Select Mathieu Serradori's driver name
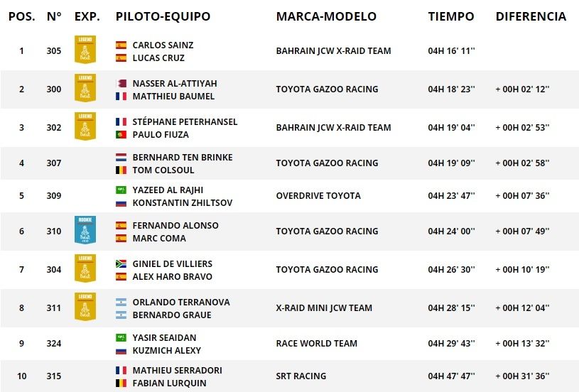 [x=177, y=370]
